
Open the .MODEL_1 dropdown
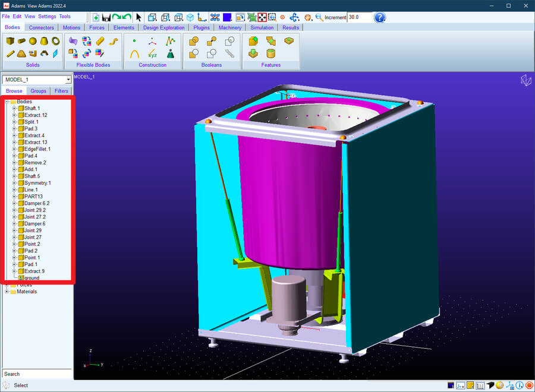tap(68, 80)
